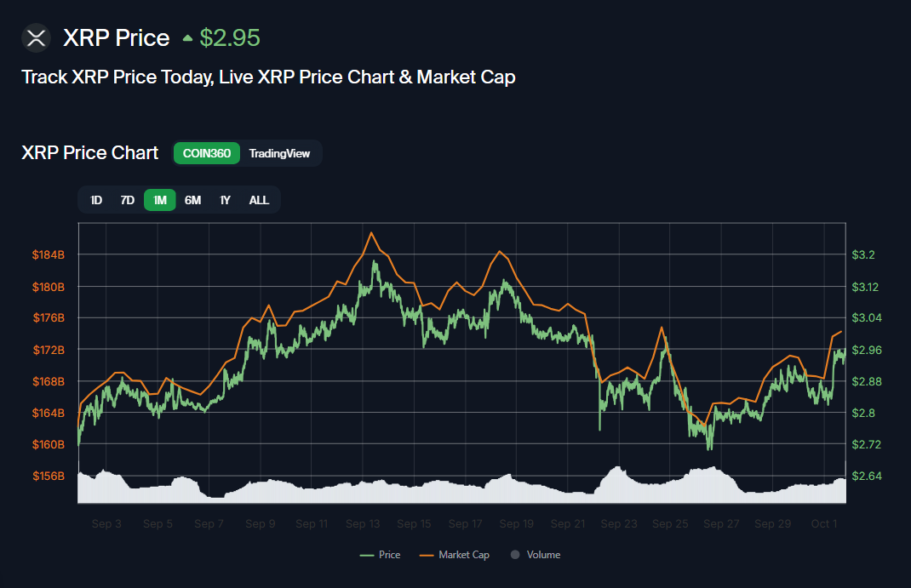Click the XRP Price Chart heading

[x=89, y=153]
